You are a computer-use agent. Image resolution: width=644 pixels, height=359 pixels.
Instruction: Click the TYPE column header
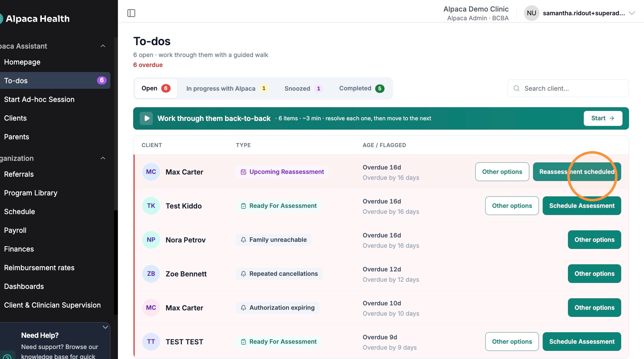pyautogui.click(x=243, y=145)
